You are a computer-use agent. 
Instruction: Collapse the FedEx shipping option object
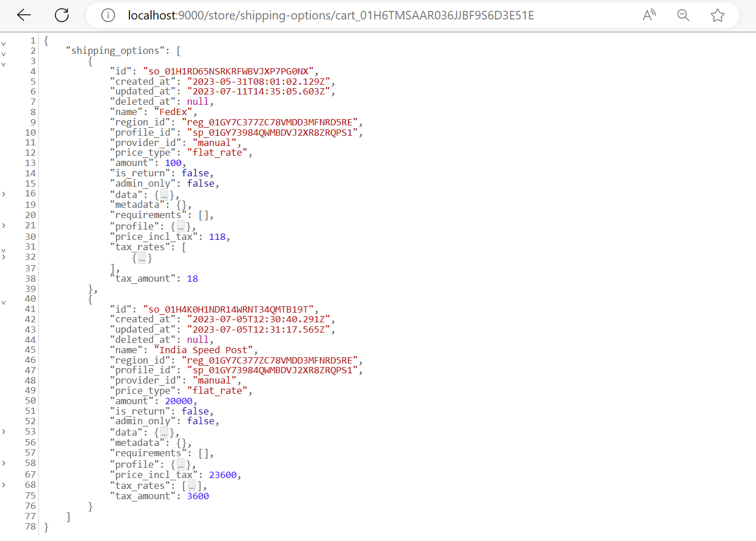pyautogui.click(x=4, y=61)
